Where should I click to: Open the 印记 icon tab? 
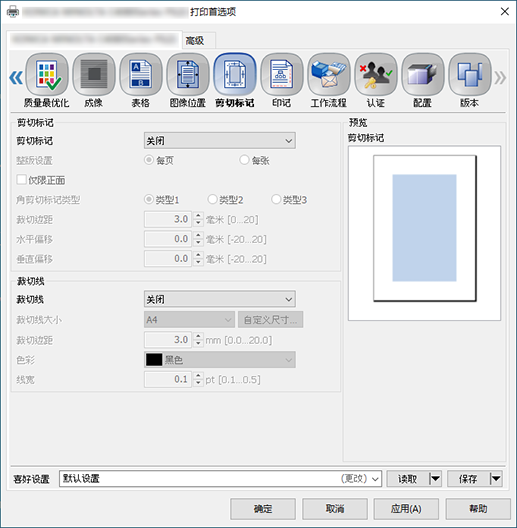[x=282, y=80]
